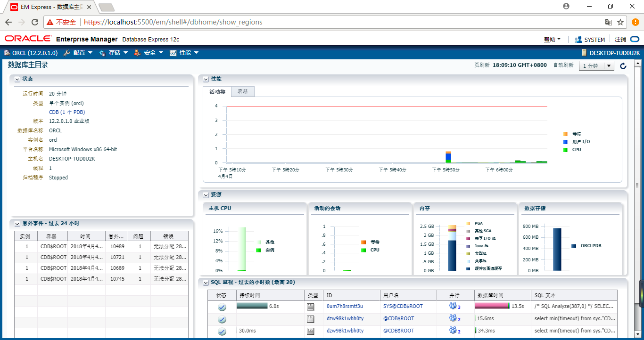The image size is (644, 340).
Task: Open SQL ID 0um7h8rsmtf3u link
Action: (x=345, y=306)
